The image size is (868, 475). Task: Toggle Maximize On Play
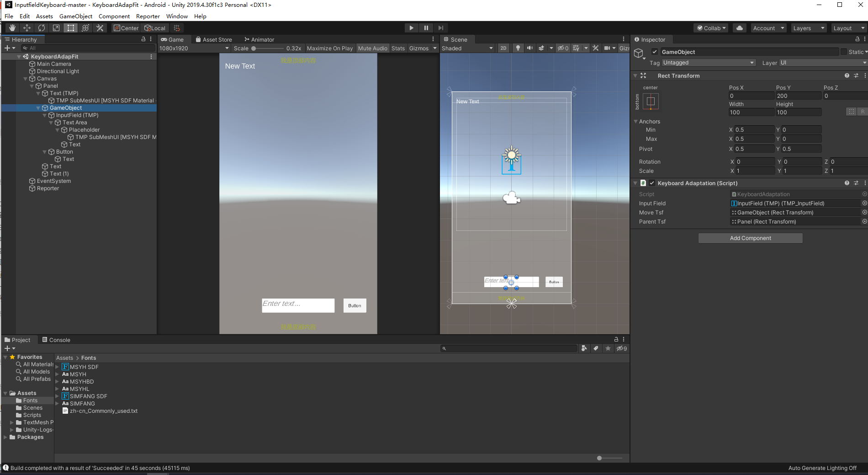330,48
